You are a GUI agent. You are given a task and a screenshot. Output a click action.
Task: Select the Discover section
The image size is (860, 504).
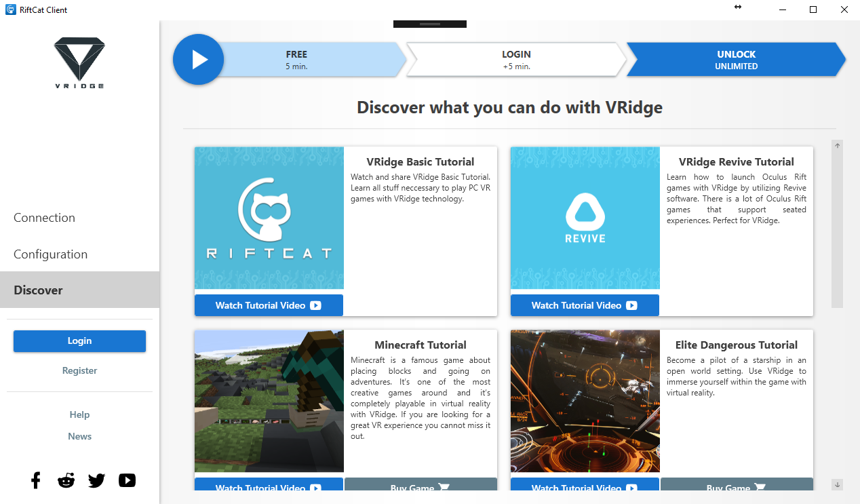(79, 290)
